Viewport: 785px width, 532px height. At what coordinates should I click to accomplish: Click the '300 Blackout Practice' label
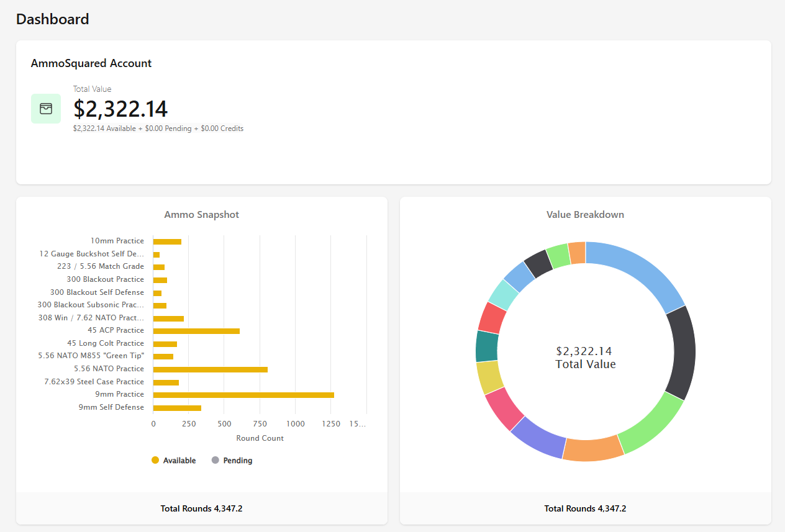click(106, 279)
